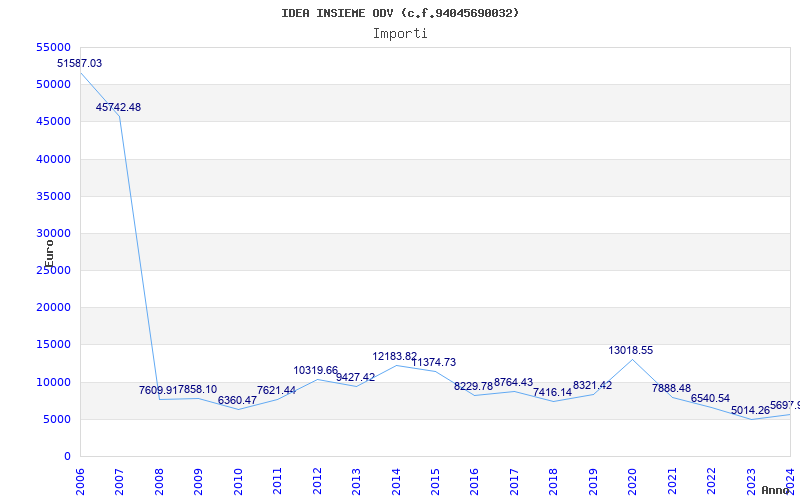800x500 pixels.
Task: Click the 13018.55 peak value in 2020
Action: 631,351
